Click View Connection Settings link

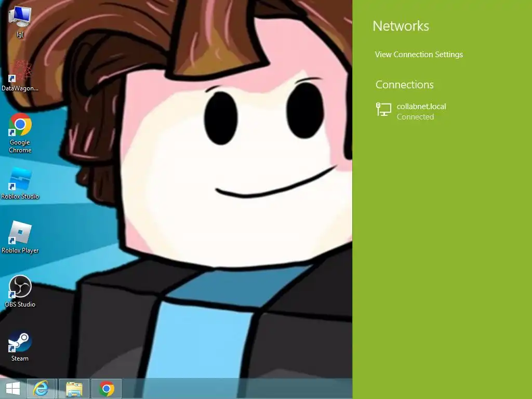[419, 54]
